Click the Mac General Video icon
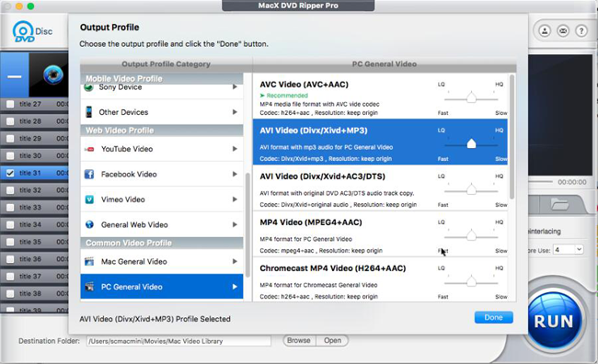 pyautogui.click(x=89, y=261)
